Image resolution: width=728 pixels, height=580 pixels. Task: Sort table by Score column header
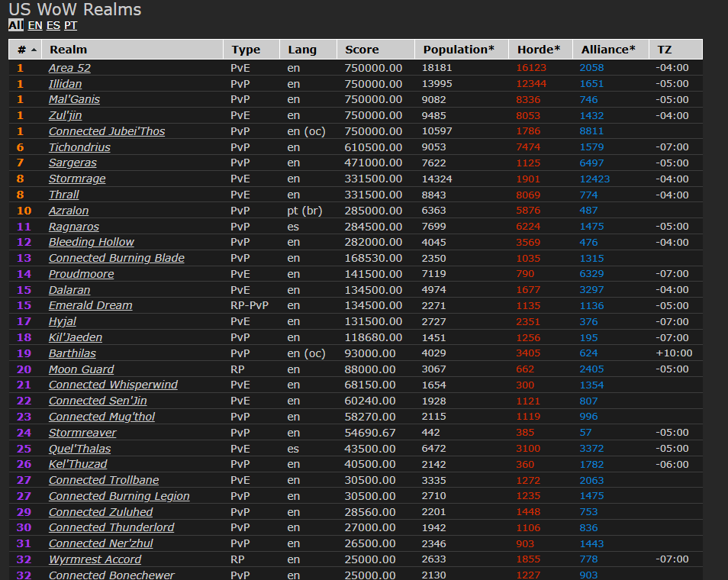pyautogui.click(x=375, y=49)
